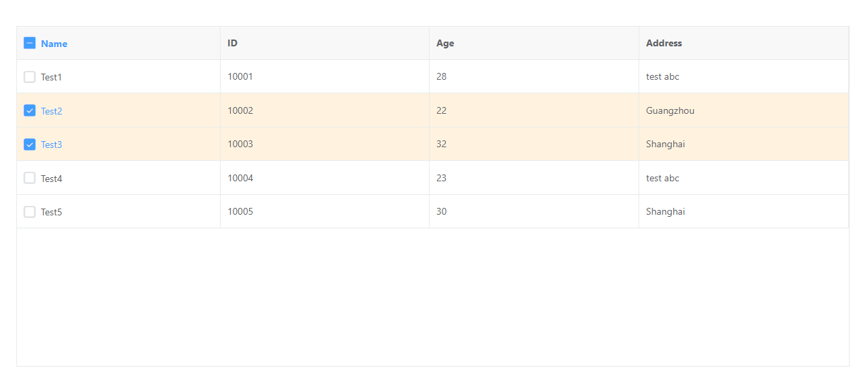Click the age cell showing 30
The width and height of the screenshot is (868, 381).
coord(442,211)
